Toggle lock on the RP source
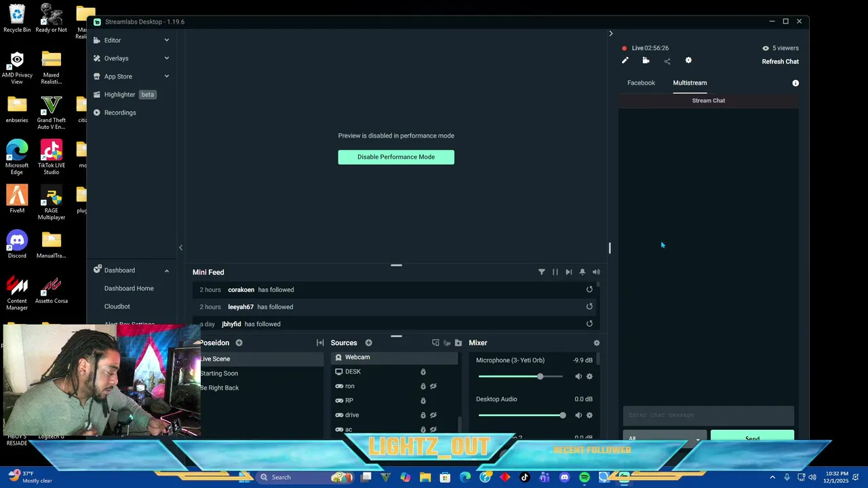This screenshot has height=488, width=868. [x=423, y=401]
